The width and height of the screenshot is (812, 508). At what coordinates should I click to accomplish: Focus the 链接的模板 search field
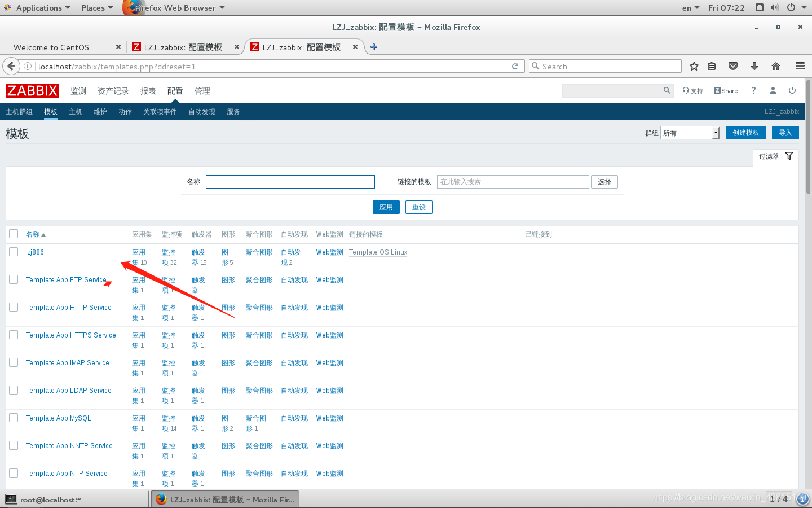(x=513, y=182)
